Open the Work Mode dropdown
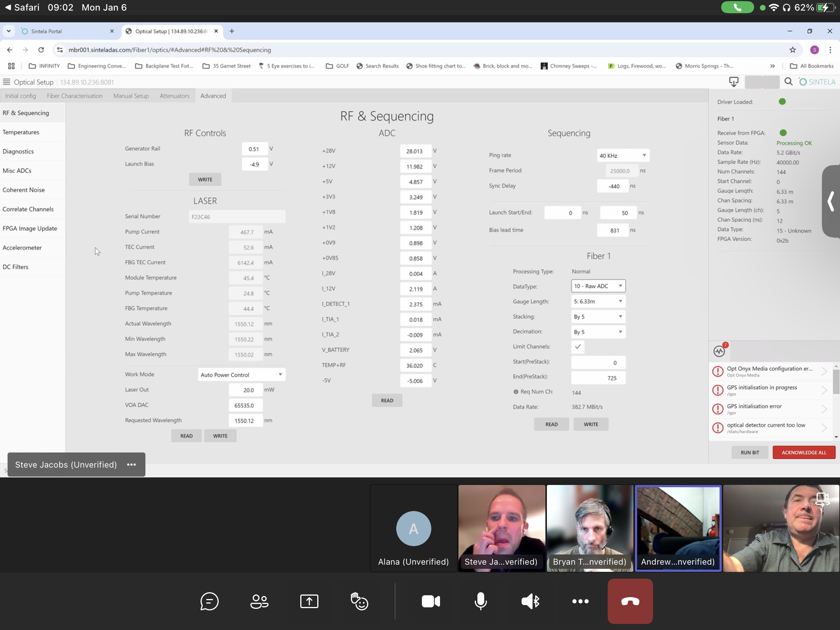This screenshot has height=630, width=840. click(x=241, y=375)
